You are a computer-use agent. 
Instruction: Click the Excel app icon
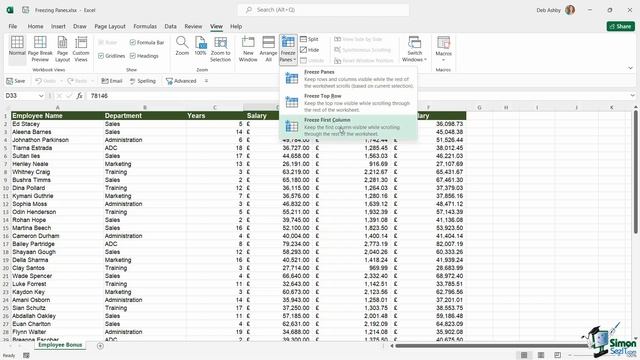[x=10, y=10]
